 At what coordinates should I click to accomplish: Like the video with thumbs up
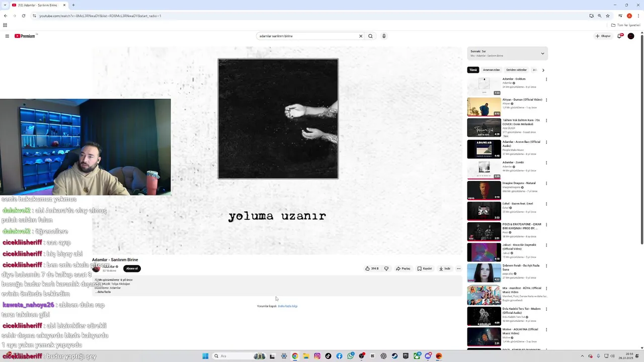click(372, 268)
